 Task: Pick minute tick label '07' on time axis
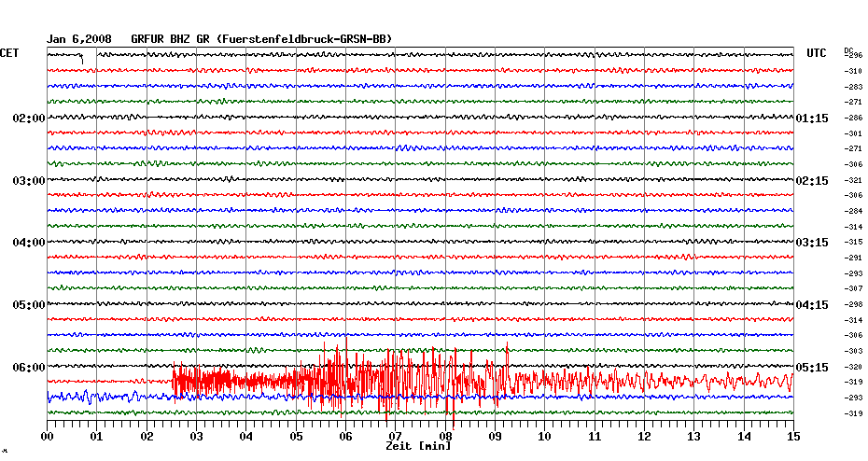[x=395, y=437]
